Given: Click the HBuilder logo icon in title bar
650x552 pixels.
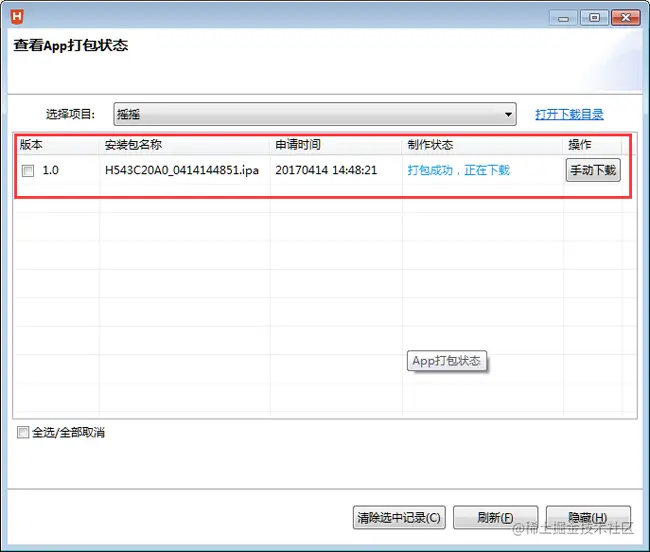Looking at the screenshot, I should pyautogui.click(x=17, y=16).
